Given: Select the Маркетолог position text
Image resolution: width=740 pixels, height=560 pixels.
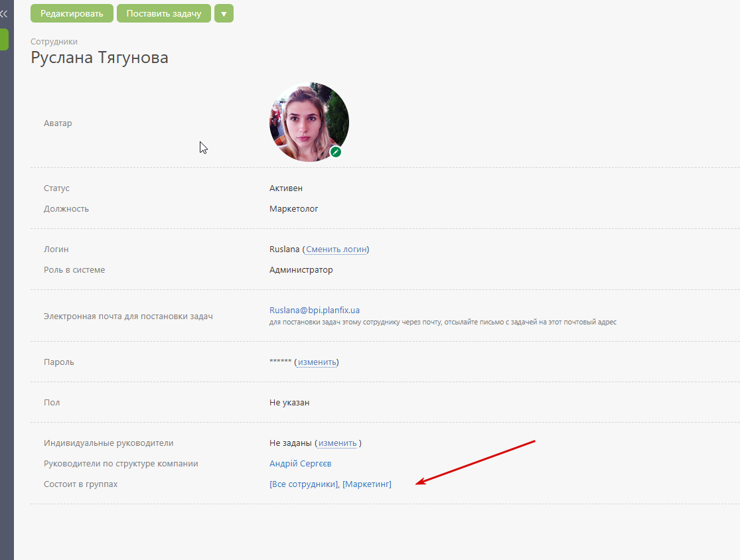Looking at the screenshot, I should 294,209.
